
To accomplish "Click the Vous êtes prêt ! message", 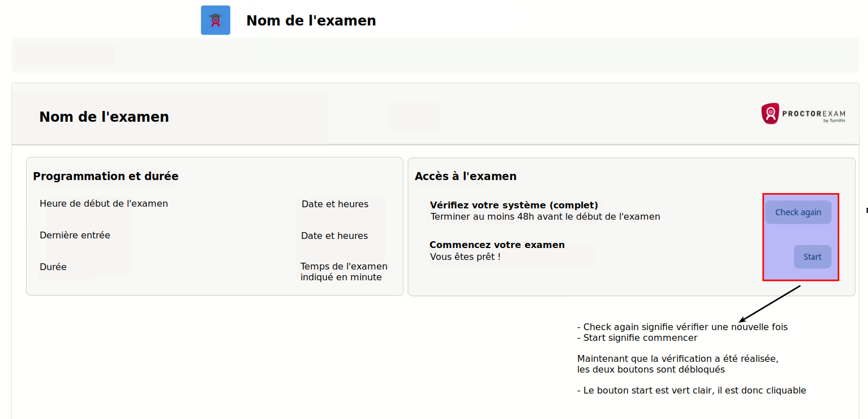I will [x=465, y=256].
